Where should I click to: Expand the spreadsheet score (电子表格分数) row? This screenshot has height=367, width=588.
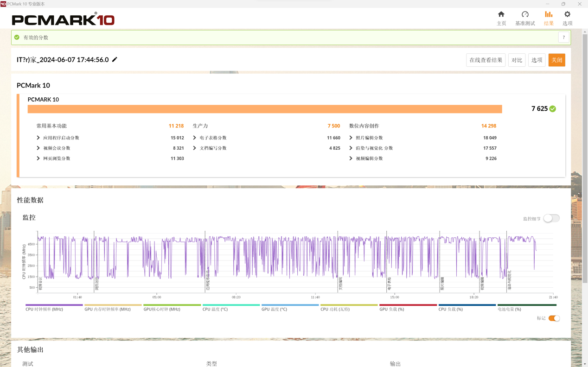(195, 138)
